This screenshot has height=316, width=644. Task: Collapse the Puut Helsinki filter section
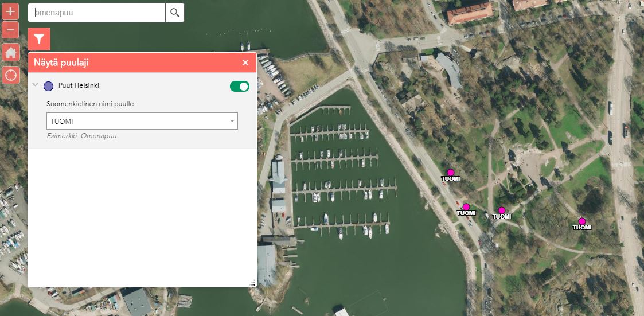point(36,85)
